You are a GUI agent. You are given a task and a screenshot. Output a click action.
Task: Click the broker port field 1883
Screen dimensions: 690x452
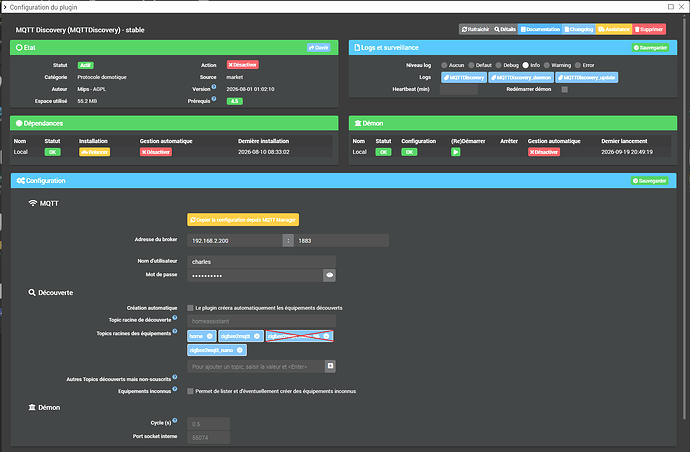341,241
